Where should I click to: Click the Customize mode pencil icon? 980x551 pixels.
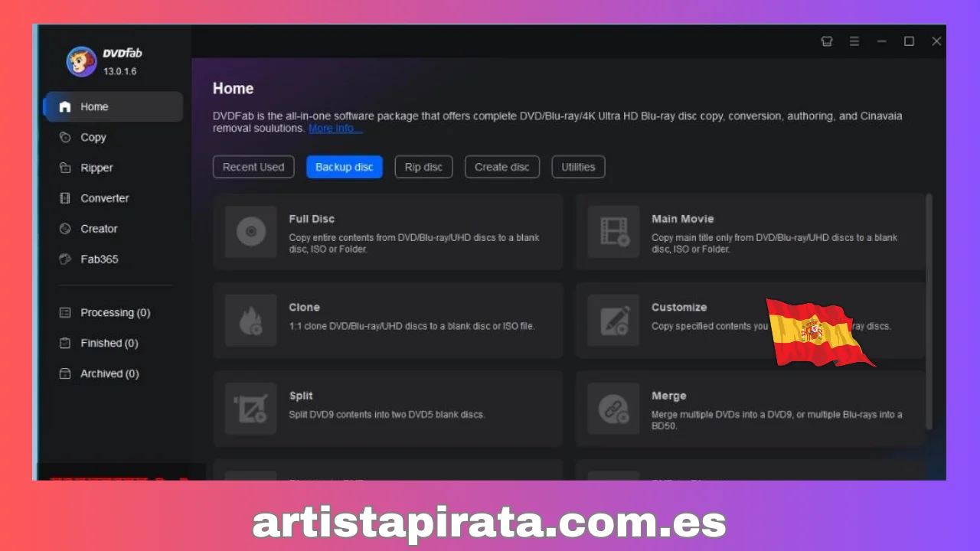tap(613, 320)
